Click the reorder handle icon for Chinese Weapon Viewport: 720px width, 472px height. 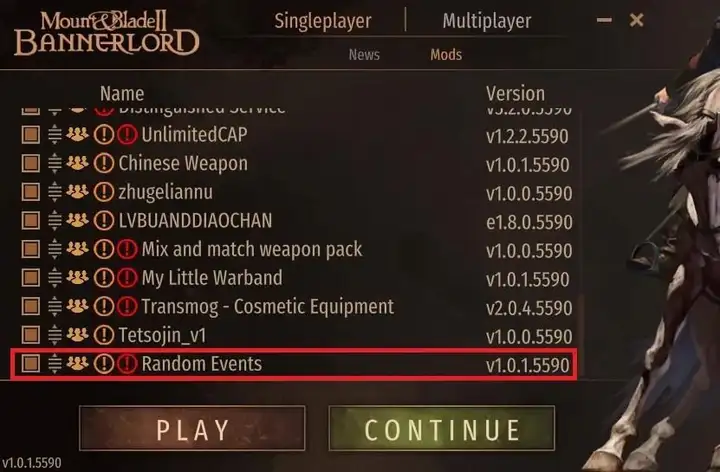[x=55, y=163]
